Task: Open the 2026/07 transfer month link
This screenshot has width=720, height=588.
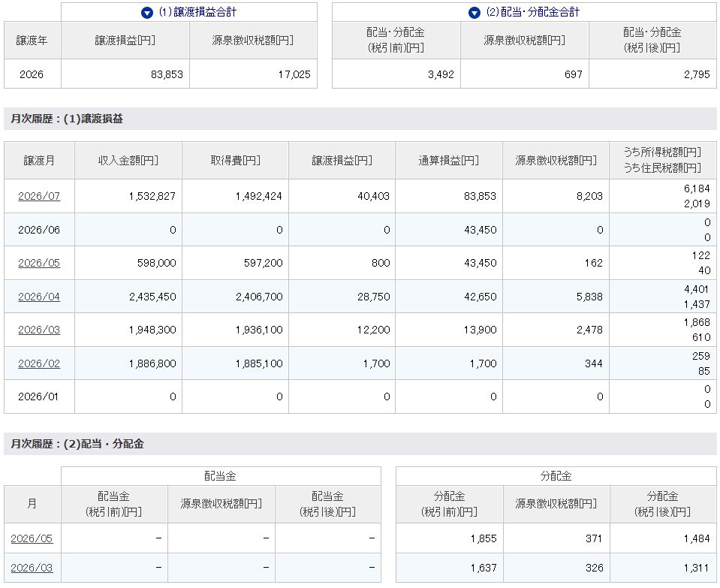Action: pyautogui.click(x=39, y=196)
